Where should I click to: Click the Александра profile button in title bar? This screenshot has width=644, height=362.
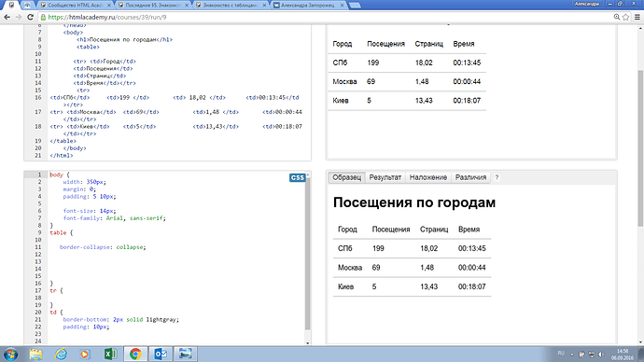[x=586, y=4]
